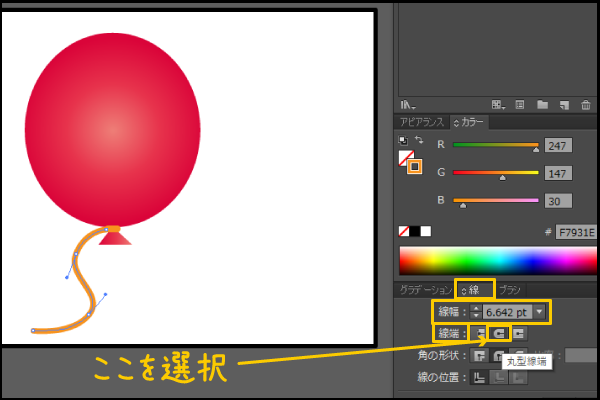This screenshot has width=600, height=400.
Task: Select the projecting cap stroke end icon
Action: coord(518,332)
